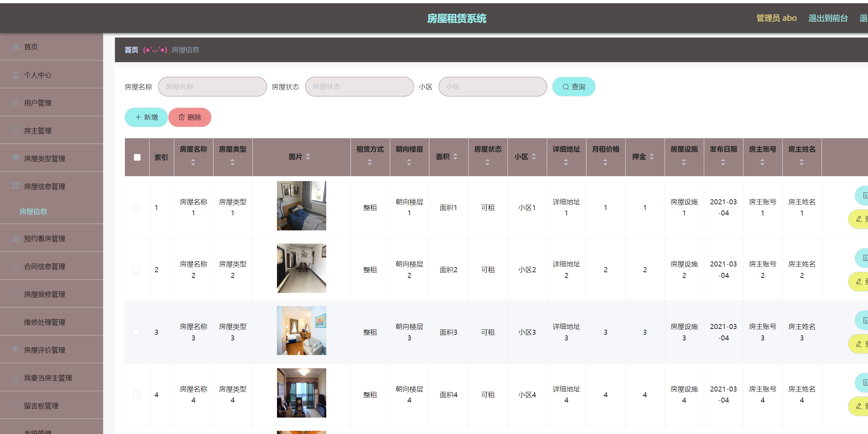868x434 pixels.
Task: Click the 退出到前台 link in header
Action: [x=828, y=18]
